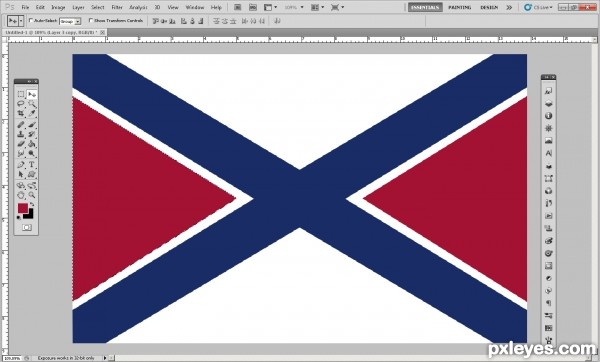The image size is (600, 362).
Task: Open the View Extras dropdown
Action: click(x=270, y=7)
